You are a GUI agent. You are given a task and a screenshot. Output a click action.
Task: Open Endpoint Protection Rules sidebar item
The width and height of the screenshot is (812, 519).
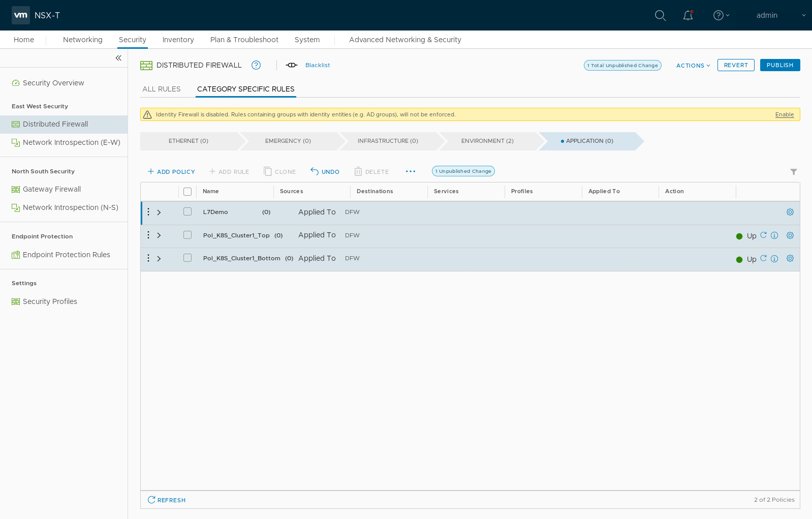(x=61, y=255)
